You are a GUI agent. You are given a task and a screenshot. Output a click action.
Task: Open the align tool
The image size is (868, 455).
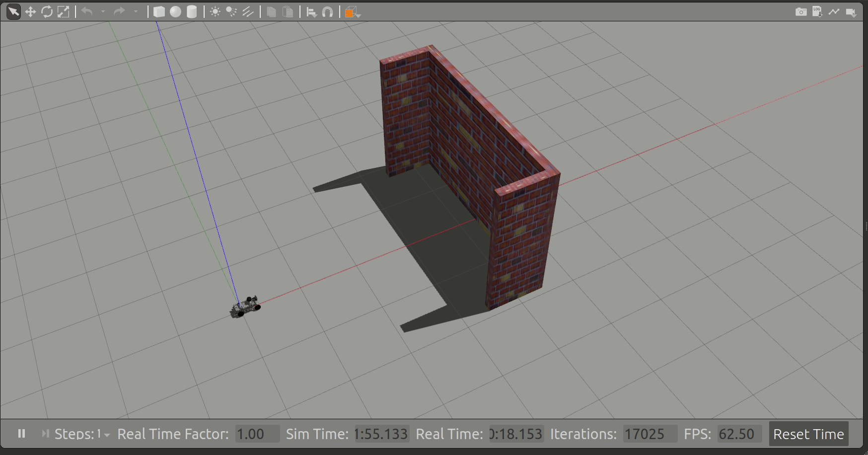pos(311,12)
